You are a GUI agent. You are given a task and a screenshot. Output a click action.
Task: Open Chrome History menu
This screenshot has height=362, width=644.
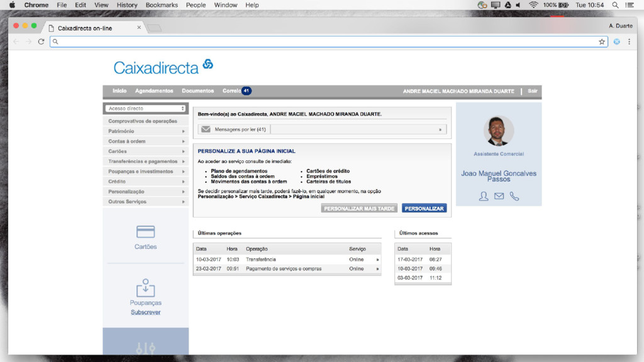point(127,5)
